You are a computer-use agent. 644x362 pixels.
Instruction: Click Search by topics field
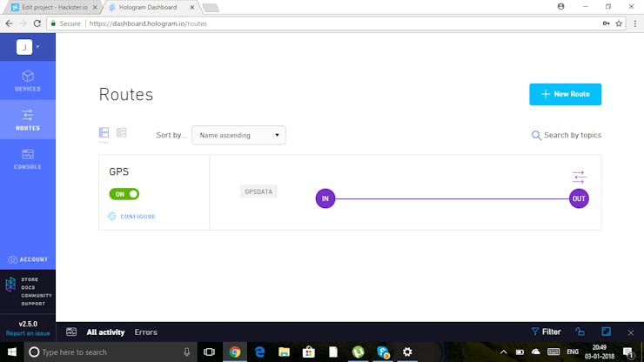coord(572,135)
